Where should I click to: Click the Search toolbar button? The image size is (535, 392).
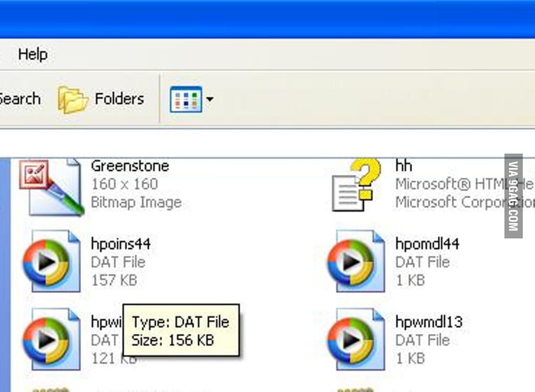20,99
